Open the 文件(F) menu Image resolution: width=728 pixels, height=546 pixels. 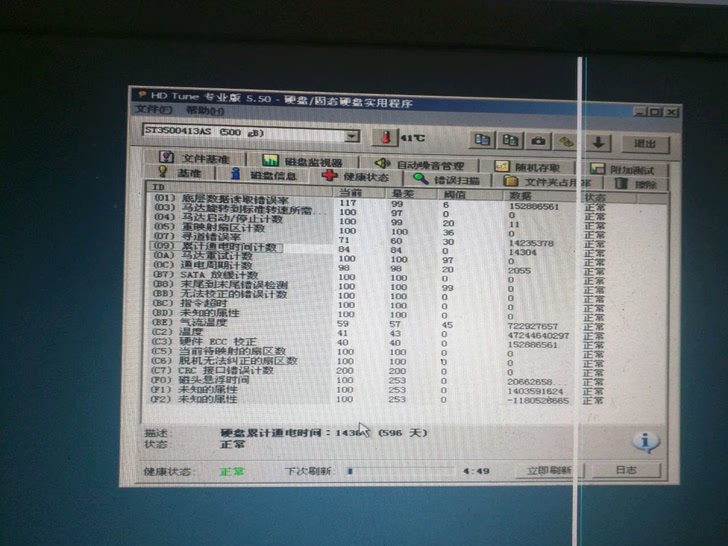coord(154,110)
